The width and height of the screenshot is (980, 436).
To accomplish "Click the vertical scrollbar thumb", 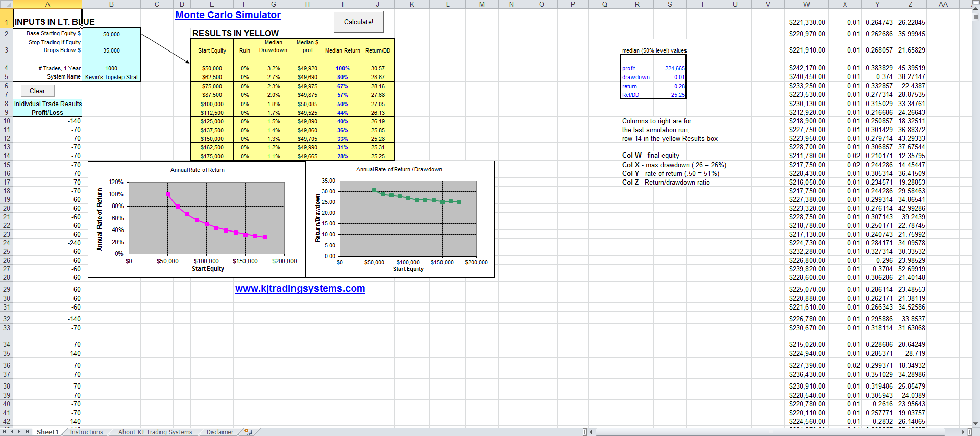I will coord(975,17).
